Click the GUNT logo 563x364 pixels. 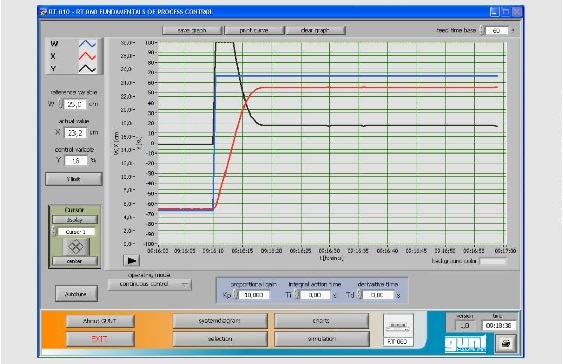(465, 344)
